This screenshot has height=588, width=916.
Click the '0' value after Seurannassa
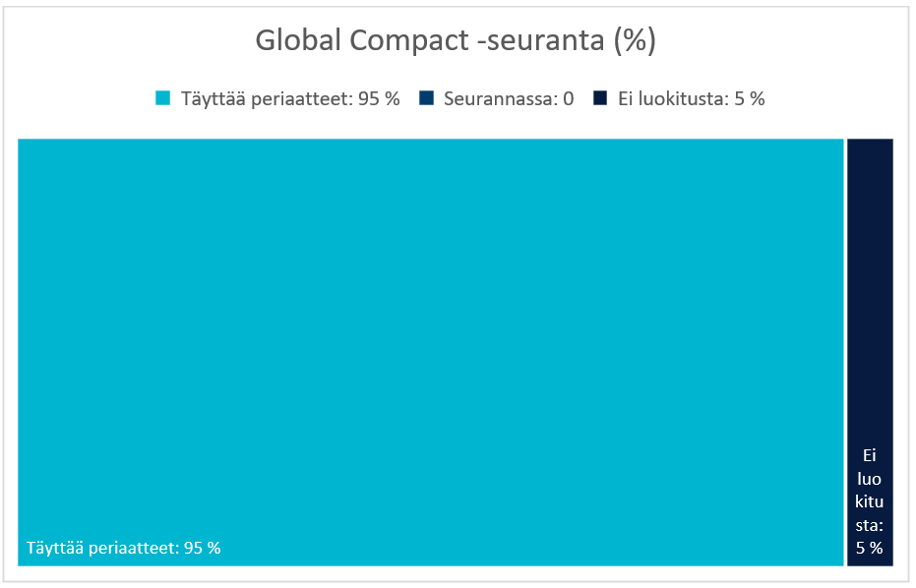pyautogui.click(x=569, y=98)
